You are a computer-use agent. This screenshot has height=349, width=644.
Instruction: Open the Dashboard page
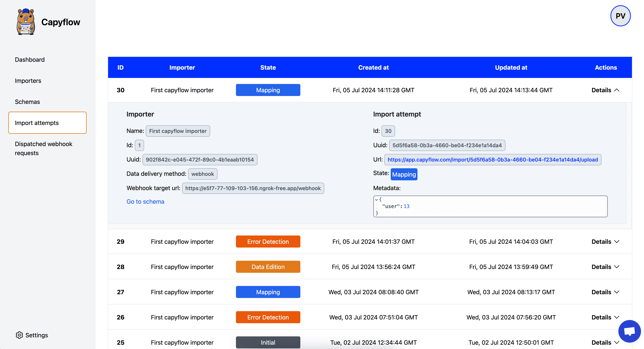coord(30,59)
